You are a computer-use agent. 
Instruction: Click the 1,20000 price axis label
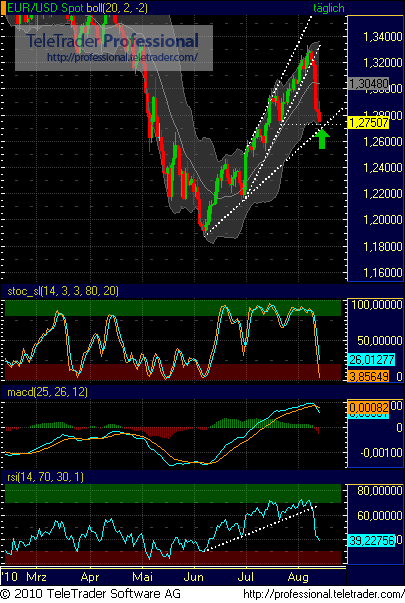pyautogui.click(x=383, y=220)
